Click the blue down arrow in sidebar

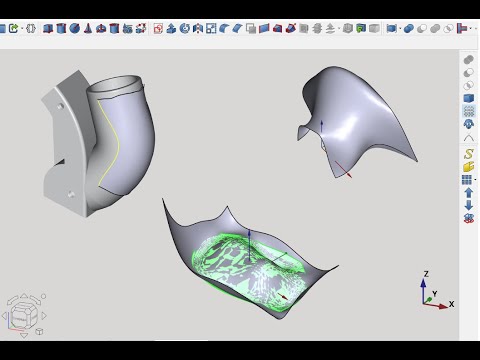click(469, 205)
